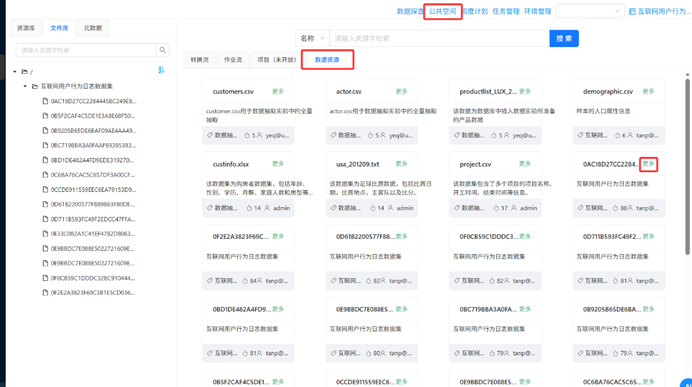Click the "productlist_LUX_2..." card title
The width and height of the screenshot is (692, 387).
pyautogui.click(x=488, y=91)
